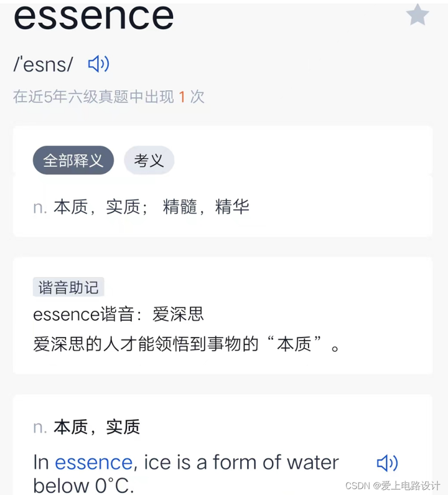Click the orange number 1 count
448x495 pixels.
click(x=182, y=97)
